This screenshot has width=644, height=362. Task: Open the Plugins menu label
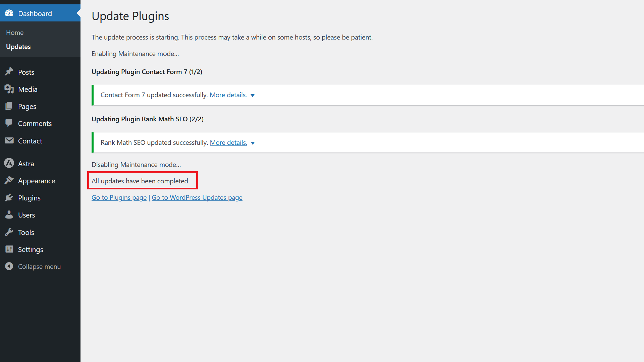(29, 198)
